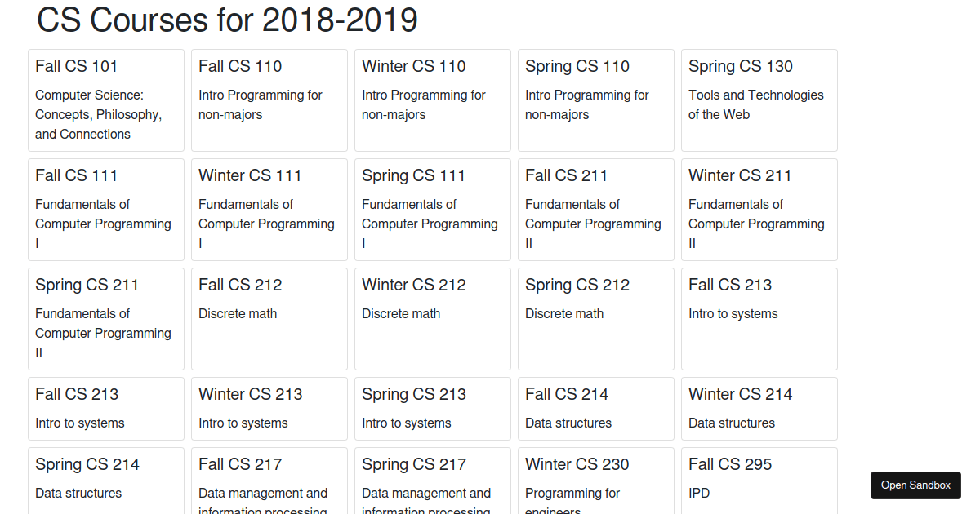Select the Fall CS 101 course card
The height and width of the screenshot is (514, 980).
106,100
